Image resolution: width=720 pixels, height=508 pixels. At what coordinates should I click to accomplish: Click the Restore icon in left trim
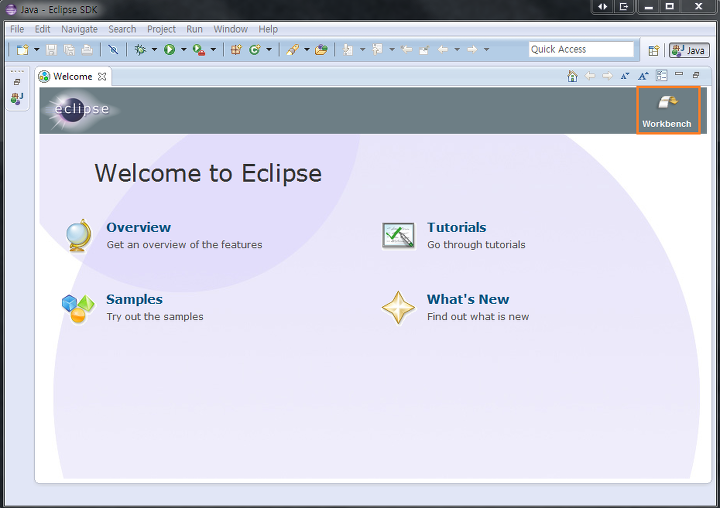pyautogui.click(x=17, y=82)
